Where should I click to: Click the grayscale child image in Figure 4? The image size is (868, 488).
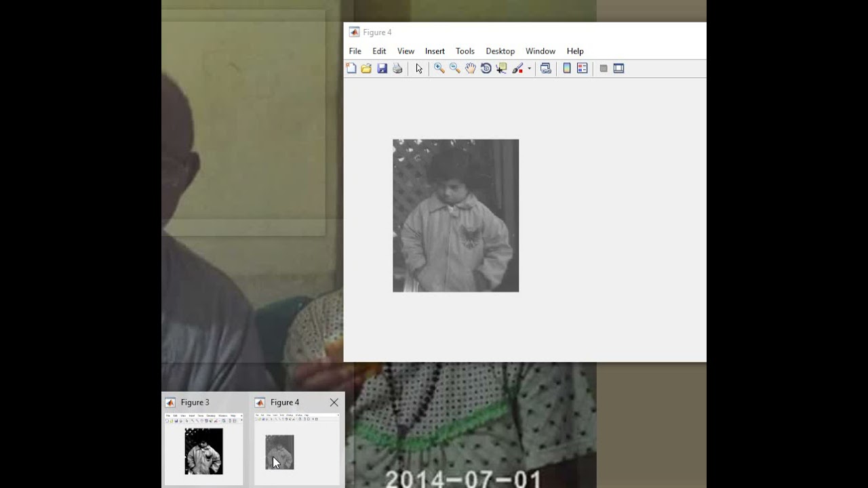[x=456, y=216]
